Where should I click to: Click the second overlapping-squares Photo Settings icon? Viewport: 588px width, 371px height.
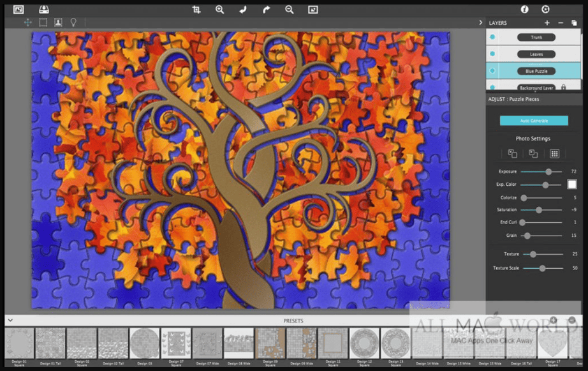click(x=533, y=153)
